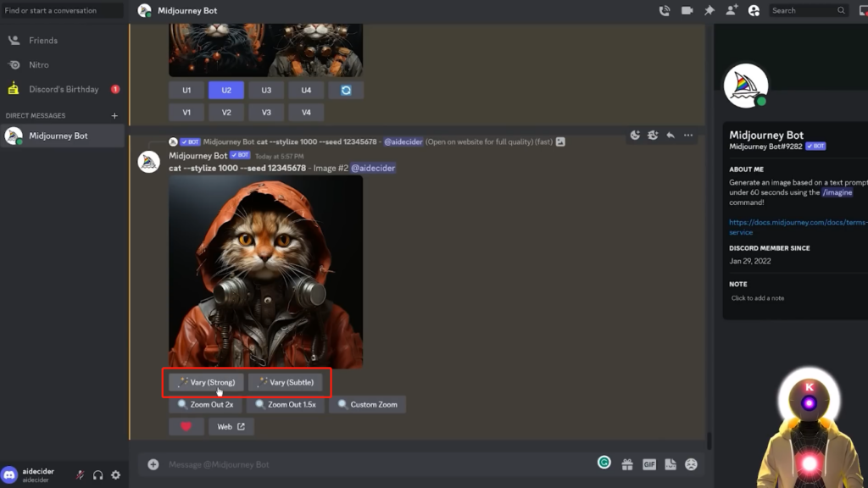Image resolution: width=868 pixels, height=488 pixels.
Task: Open the sticker picker in the message bar
Action: [670, 464]
